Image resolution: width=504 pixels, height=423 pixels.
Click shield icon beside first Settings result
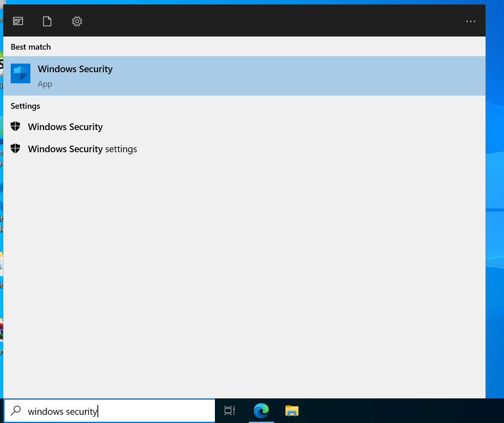(x=16, y=126)
